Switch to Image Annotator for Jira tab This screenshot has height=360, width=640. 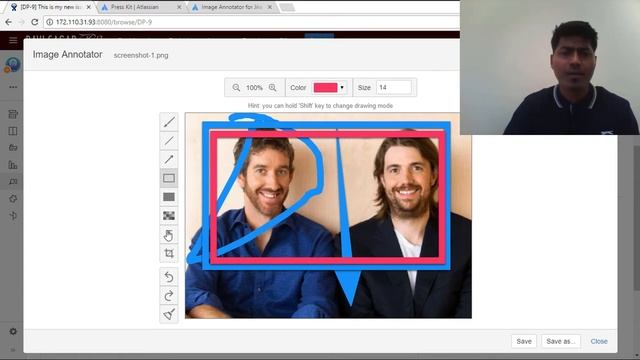[x=231, y=7]
